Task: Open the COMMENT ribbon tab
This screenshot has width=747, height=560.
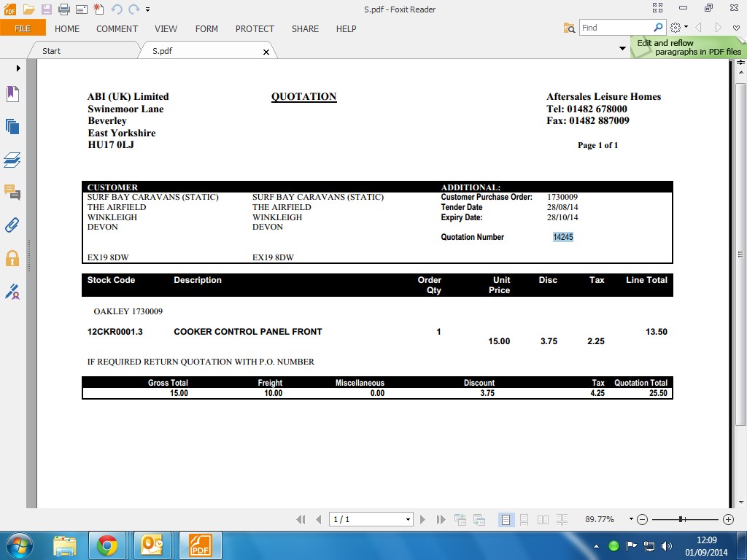Action: [117, 29]
